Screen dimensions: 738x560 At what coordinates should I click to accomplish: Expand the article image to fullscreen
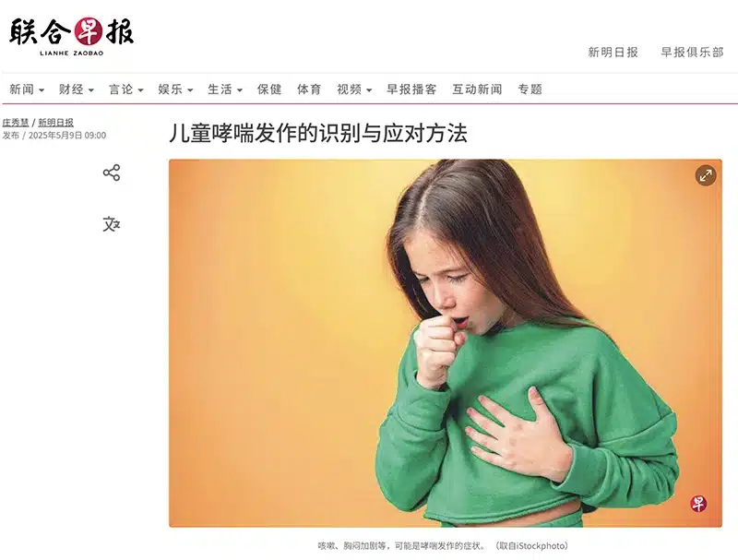coord(706,176)
